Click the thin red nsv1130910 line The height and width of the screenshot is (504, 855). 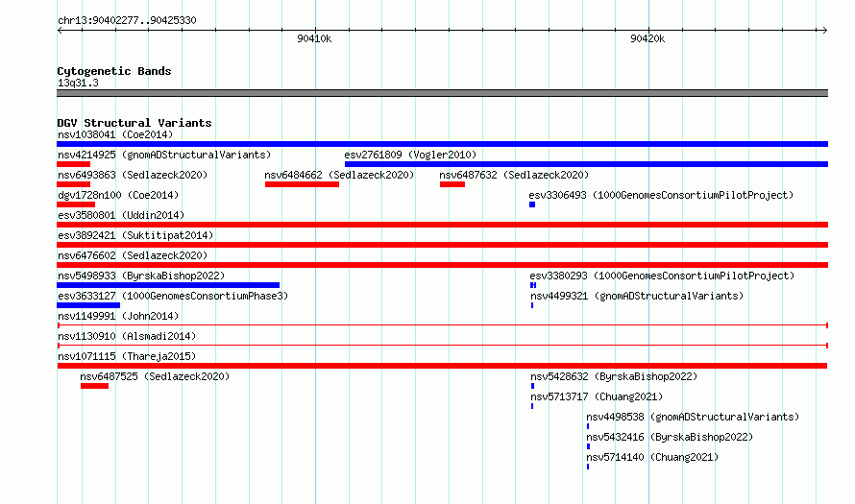coord(442,346)
